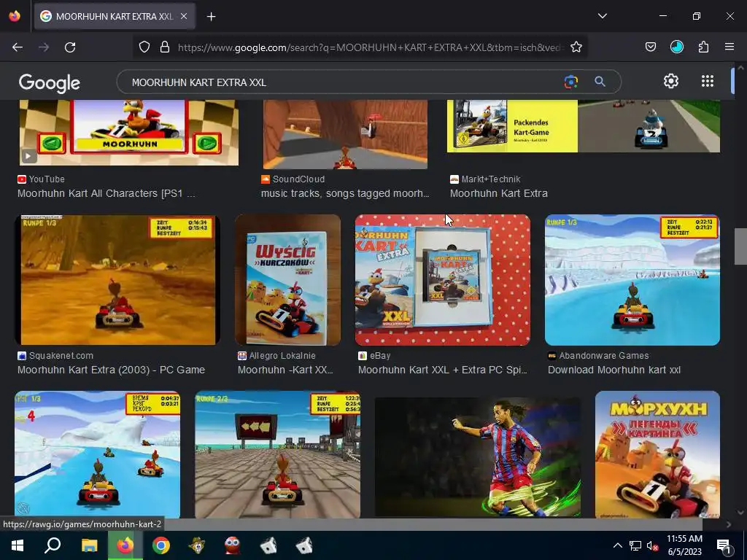Screen dimensions: 747x560
Task: Open Google quick settings gear
Action: coord(671,82)
